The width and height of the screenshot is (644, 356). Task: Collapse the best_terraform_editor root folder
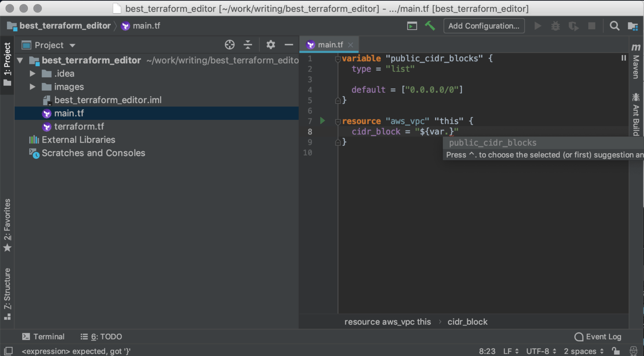pyautogui.click(x=20, y=61)
